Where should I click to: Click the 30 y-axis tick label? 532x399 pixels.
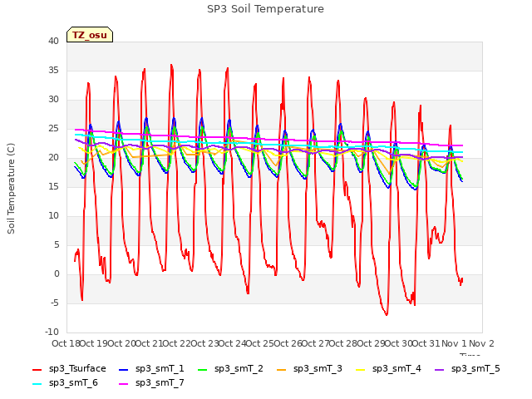pyautogui.click(x=53, y=100)
